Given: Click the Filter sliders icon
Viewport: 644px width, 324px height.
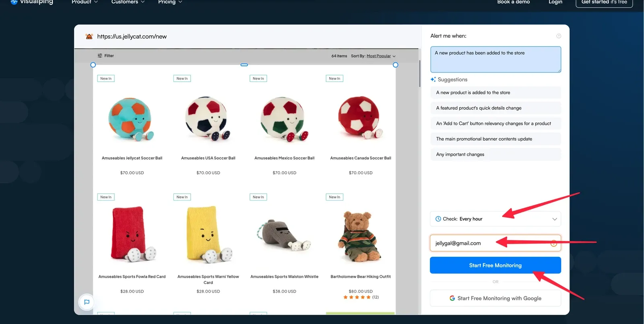Looking at the screenshot, I should pyautogui.click(x=100, y=56).
